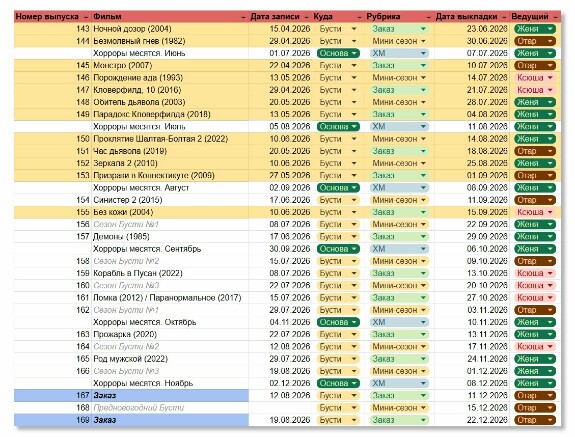Select empty record date cell for Предновогодний Бусти
575x437 pixels.
pyautogui.click(x=281, y=408)
